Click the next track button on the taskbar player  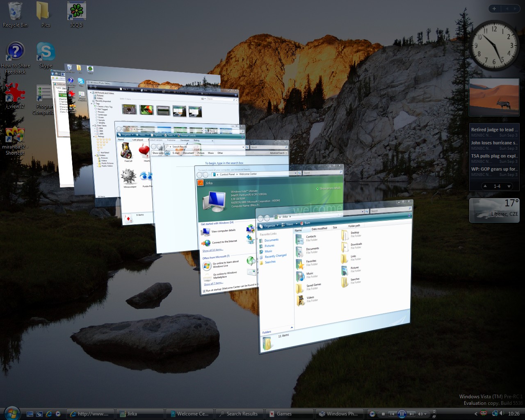pos(411,414)
